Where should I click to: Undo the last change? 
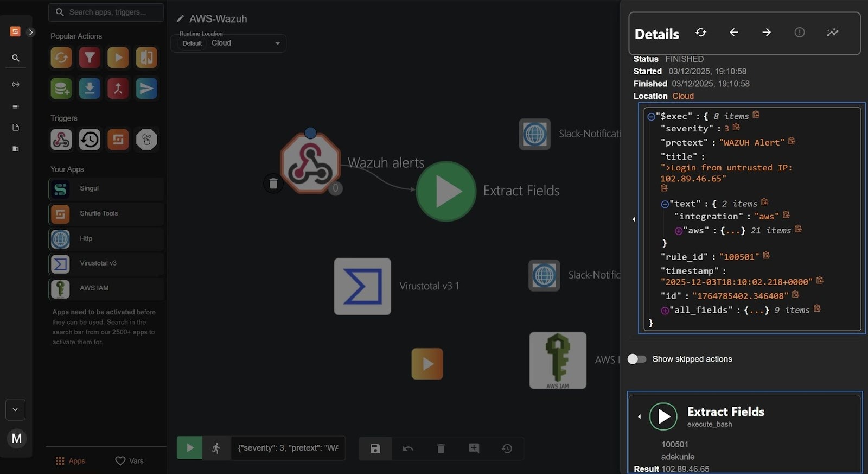tap(408, 448)
